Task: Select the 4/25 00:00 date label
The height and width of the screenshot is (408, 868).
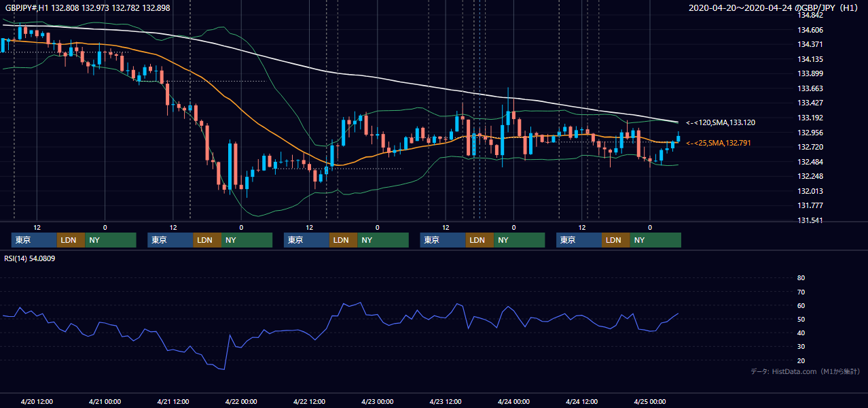Action: [650, 401]
